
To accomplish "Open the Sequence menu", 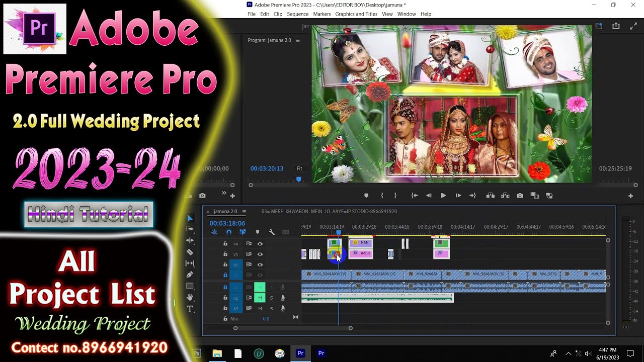I will pos(298,14).
